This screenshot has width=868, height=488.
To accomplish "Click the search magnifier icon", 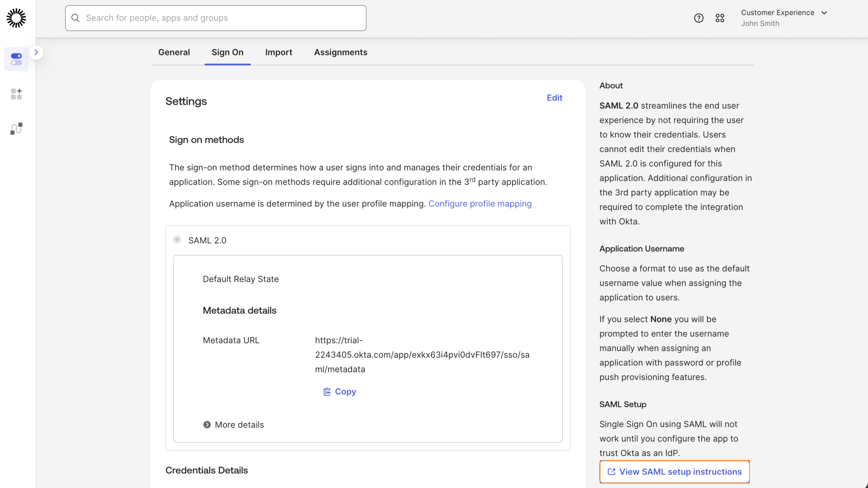I will 76,18.
